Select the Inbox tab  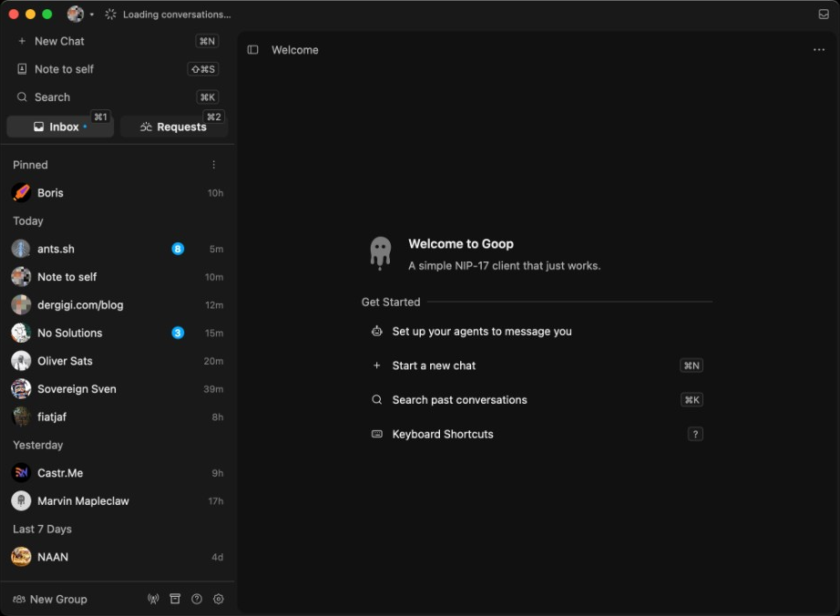pyautogui.click(x=60, y=127)
